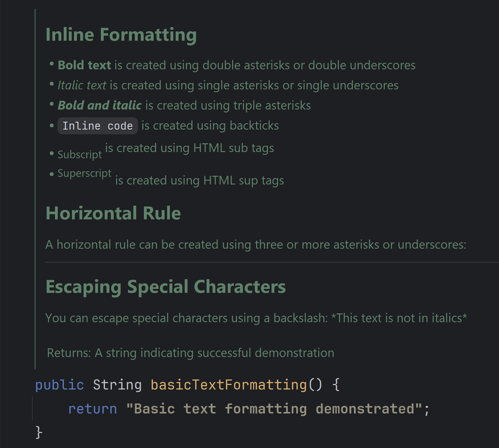499x448 pixels.
Task: Click the Inline Formatting heading
Action: pyautogui.click(x=121, y=34)
